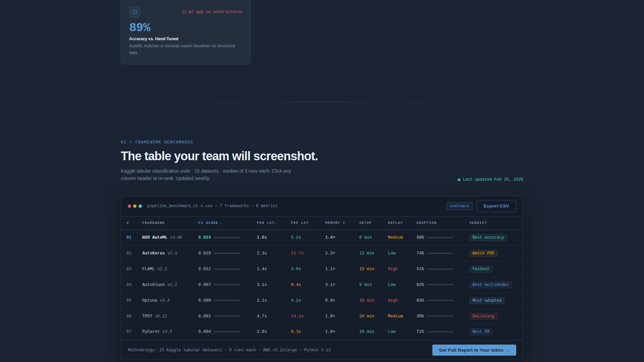Click TPOT 14.1s P95 latency value
The width and height of the screenshot is (644, 362).
[x=297, y=316]
